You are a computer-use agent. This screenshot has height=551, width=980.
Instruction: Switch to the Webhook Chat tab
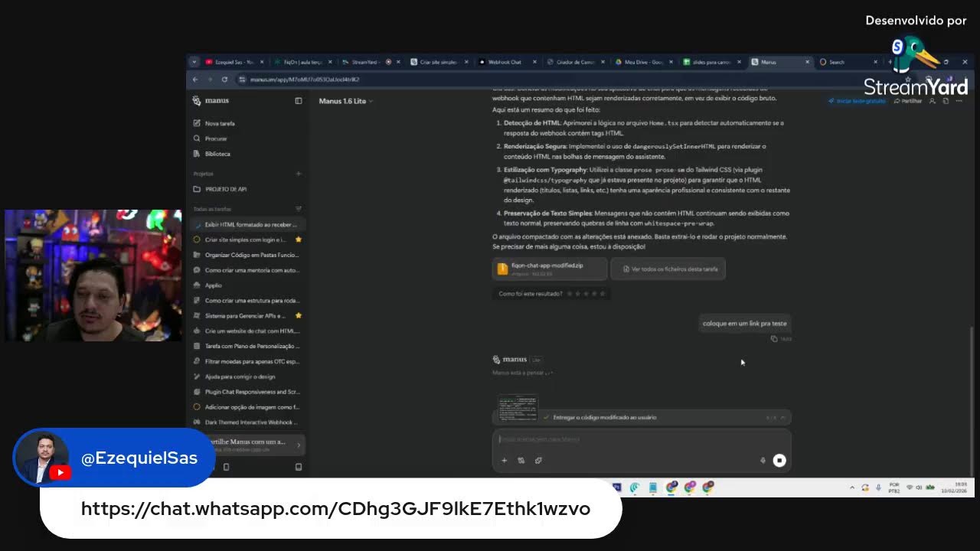pos(506,62)
